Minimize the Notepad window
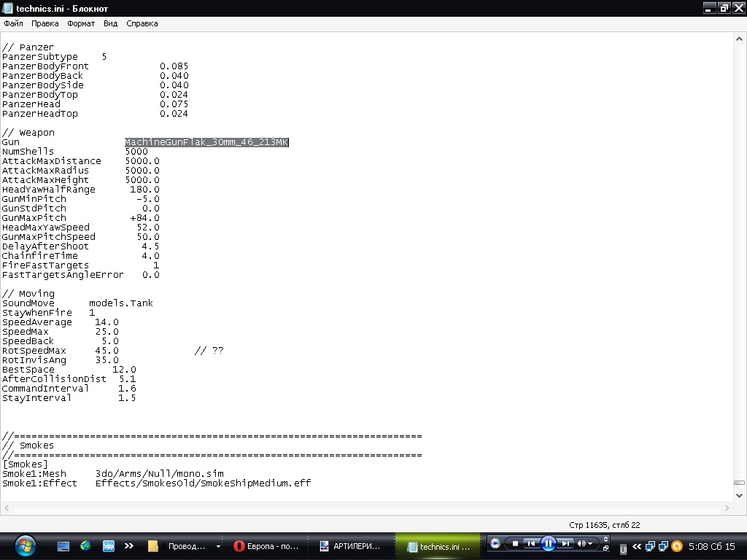The width and height of the screenshot is (747, 560). click(x=709, y=8)
